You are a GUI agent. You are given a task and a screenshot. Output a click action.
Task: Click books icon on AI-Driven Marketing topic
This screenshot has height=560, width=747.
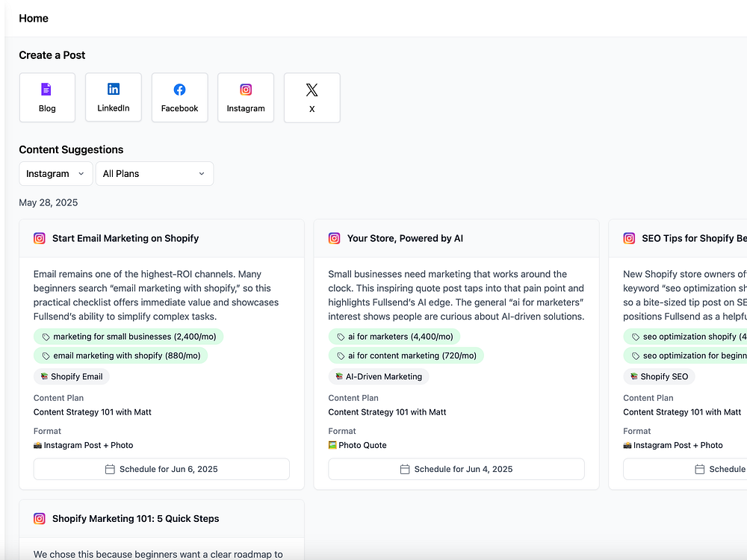[339, 376]
